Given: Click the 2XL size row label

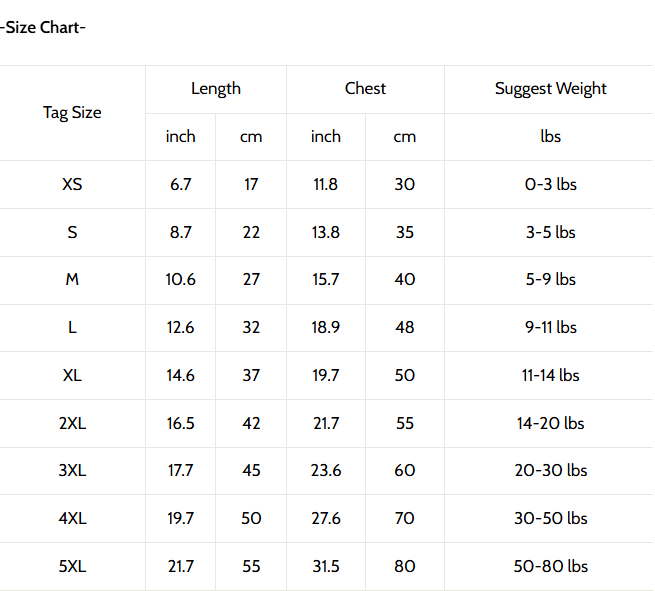Looking at the screenshot, I should pyautogui.click(x=72, y=424).
